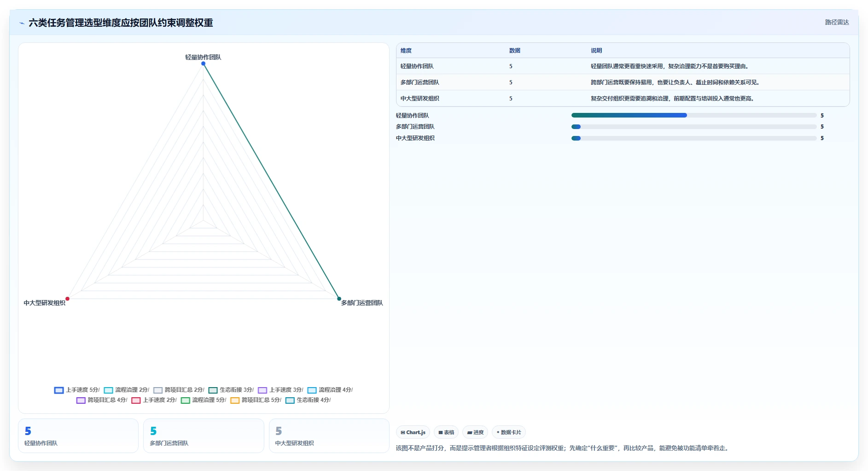Click the 进度 tag
868x471 pixels.
coord(475,432)
